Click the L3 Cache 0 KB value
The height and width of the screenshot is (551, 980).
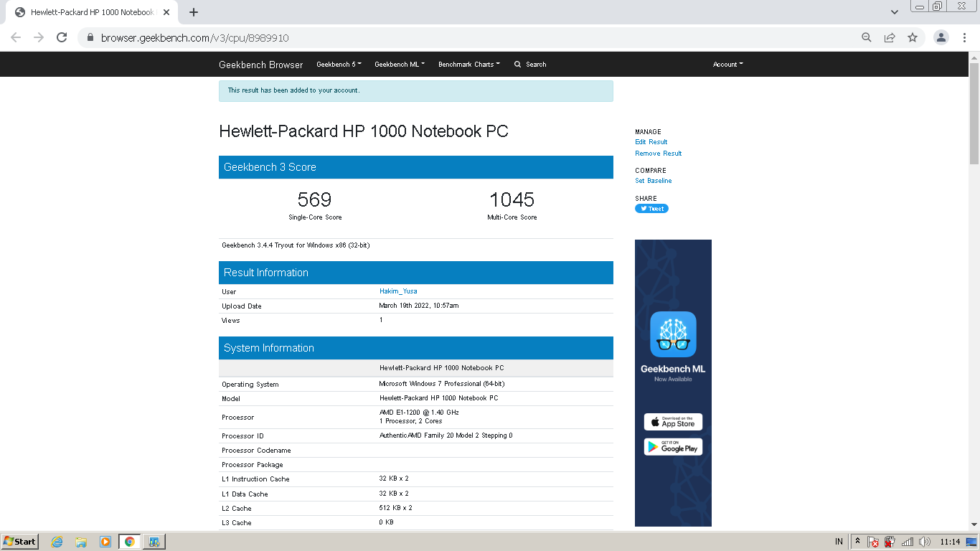pos(386,522)
